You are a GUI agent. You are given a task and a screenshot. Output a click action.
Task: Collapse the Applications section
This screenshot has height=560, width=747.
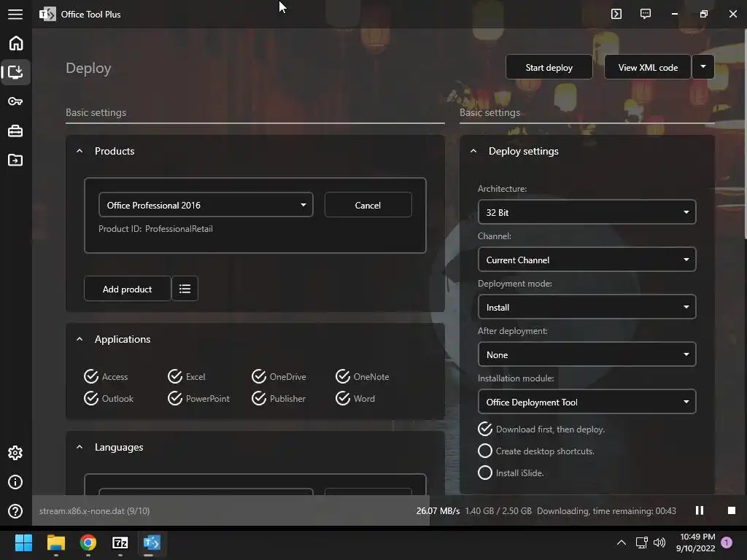[80, 339]
